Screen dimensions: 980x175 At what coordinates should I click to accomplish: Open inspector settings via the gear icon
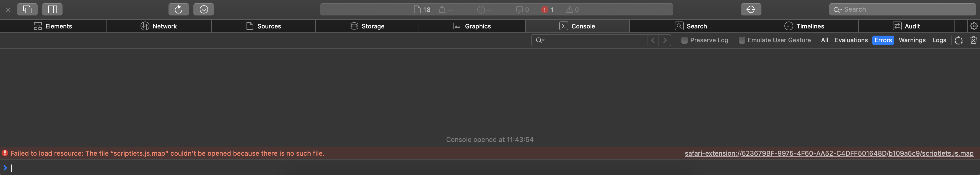click(974, 26)
